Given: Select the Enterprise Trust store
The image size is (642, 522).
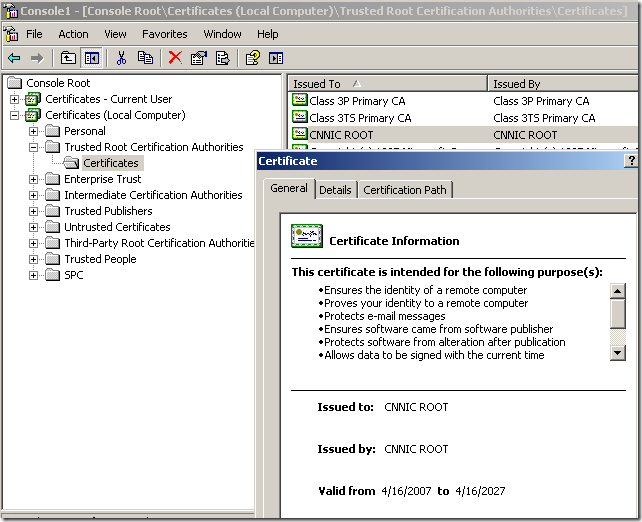Looking at the screenshot, I should point(103,179).
